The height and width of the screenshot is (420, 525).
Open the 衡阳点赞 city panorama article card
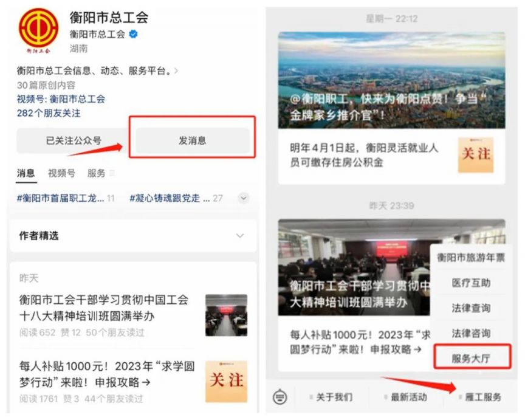pos(391,80)
